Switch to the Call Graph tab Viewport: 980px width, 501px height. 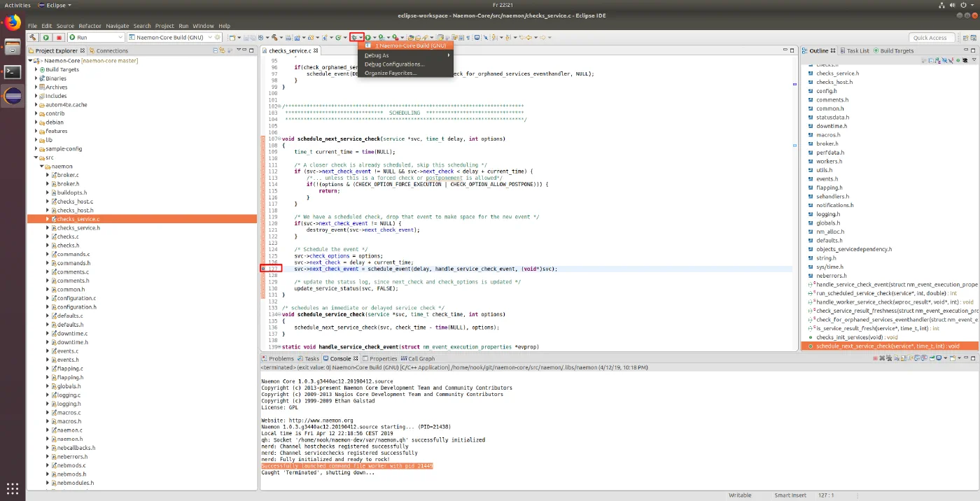[x=418, y=358]
